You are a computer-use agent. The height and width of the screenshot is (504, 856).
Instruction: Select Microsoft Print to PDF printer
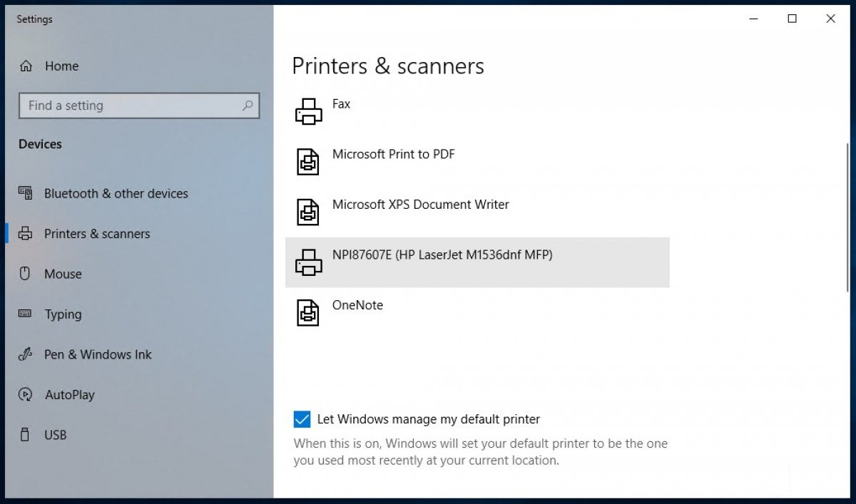[477, 162]
